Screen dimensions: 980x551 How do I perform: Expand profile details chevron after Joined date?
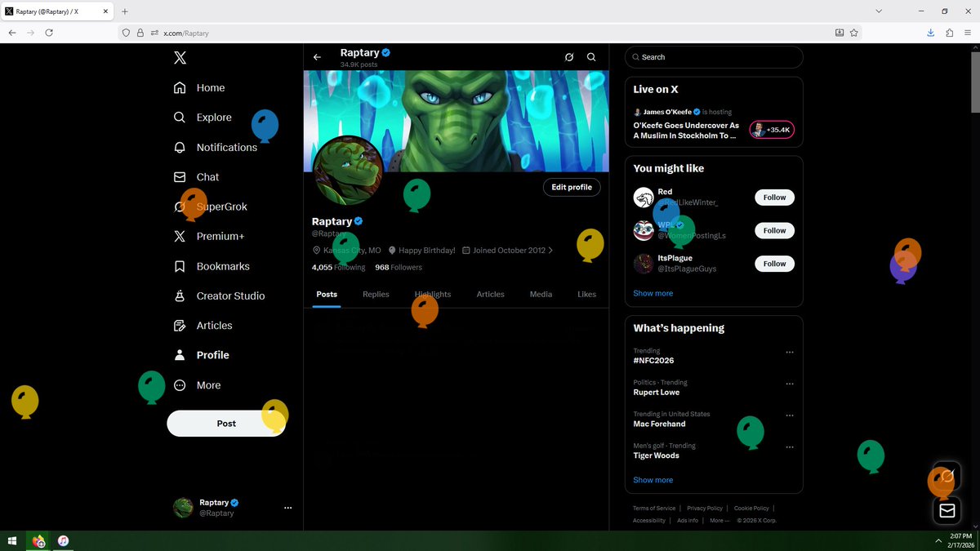point(550,251)
